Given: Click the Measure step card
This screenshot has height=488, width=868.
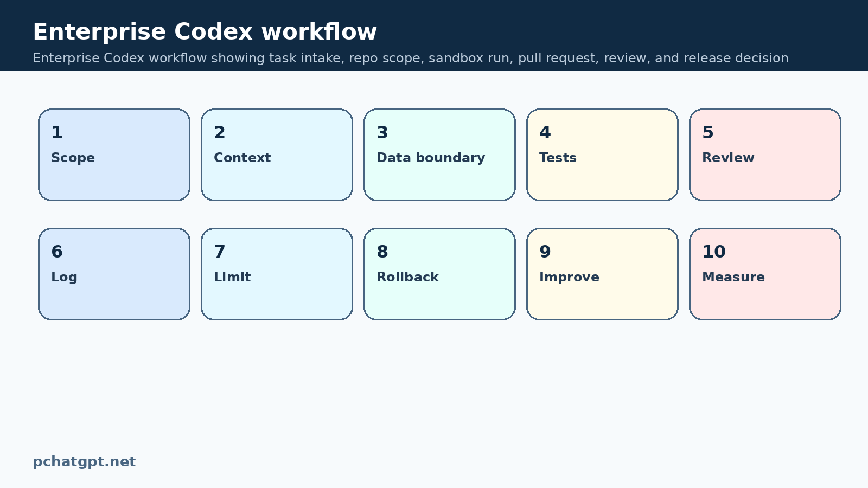Looking at the screenshot, I should click(x=765, y=274).
